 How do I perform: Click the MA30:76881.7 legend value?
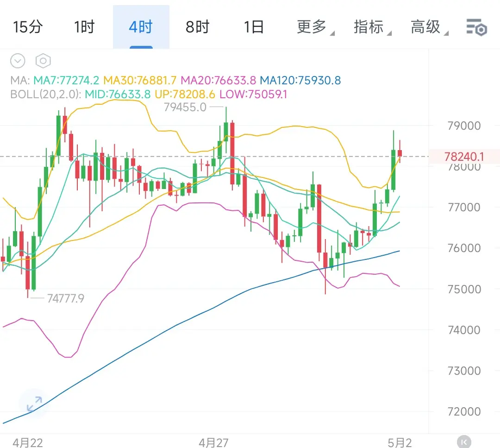point(140,80)
